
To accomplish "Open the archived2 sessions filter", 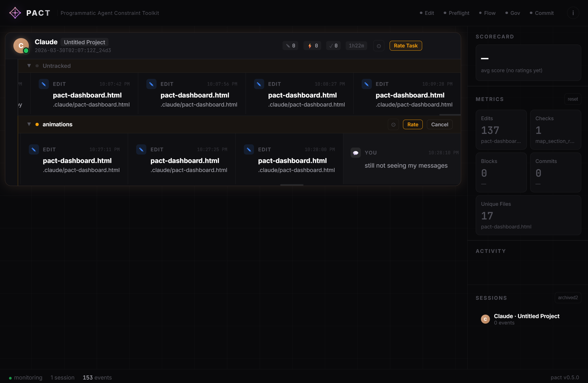I will coord(568,297).
